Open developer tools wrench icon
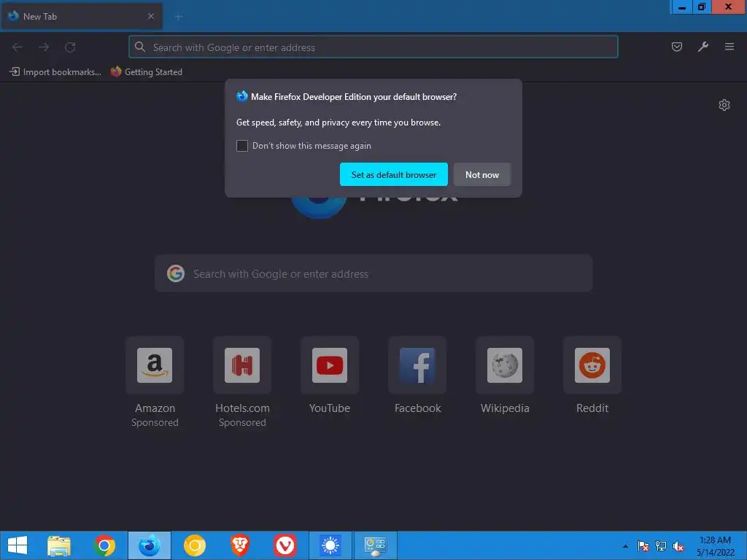This screenshot has width=747, height=560. pyautogui.click(x=703, y=47)
